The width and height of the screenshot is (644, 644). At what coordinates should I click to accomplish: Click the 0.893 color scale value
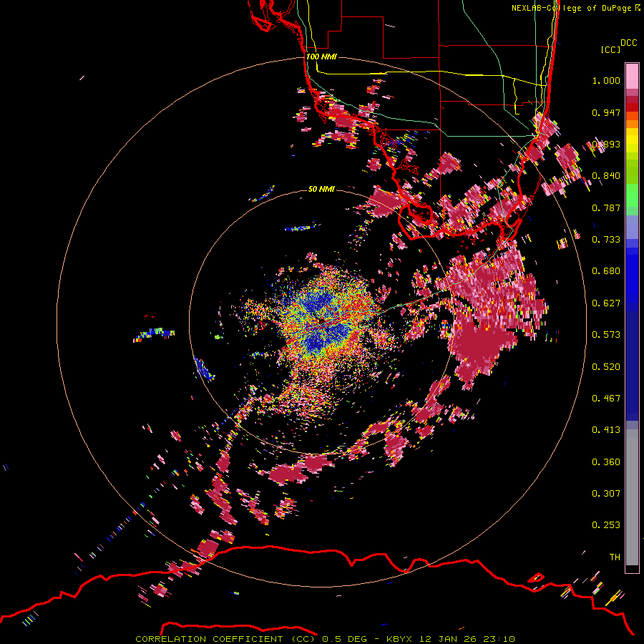pos(606,144)
